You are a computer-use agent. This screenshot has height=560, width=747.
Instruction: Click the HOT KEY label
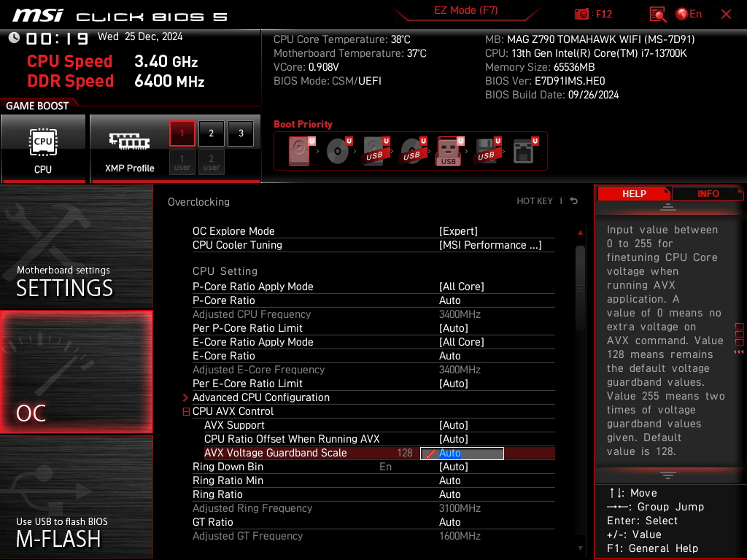pyautogui.click(x=535, y=201)
